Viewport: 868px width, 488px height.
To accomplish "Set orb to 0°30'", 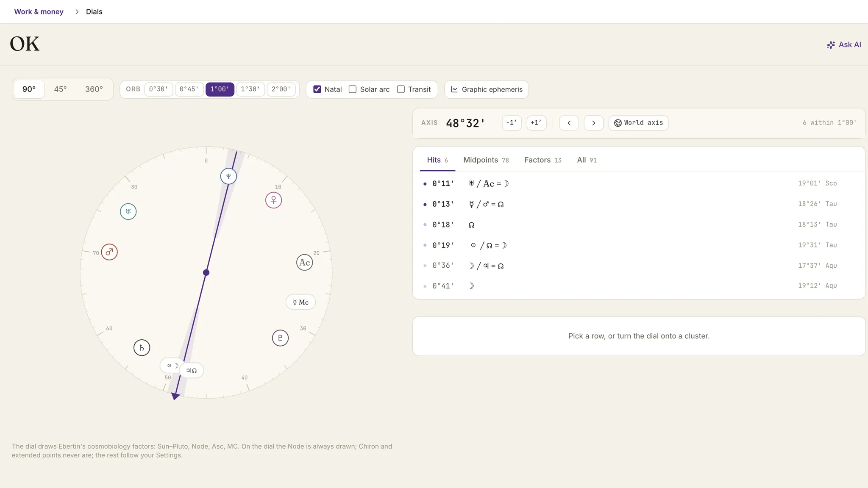I will 159,89.
